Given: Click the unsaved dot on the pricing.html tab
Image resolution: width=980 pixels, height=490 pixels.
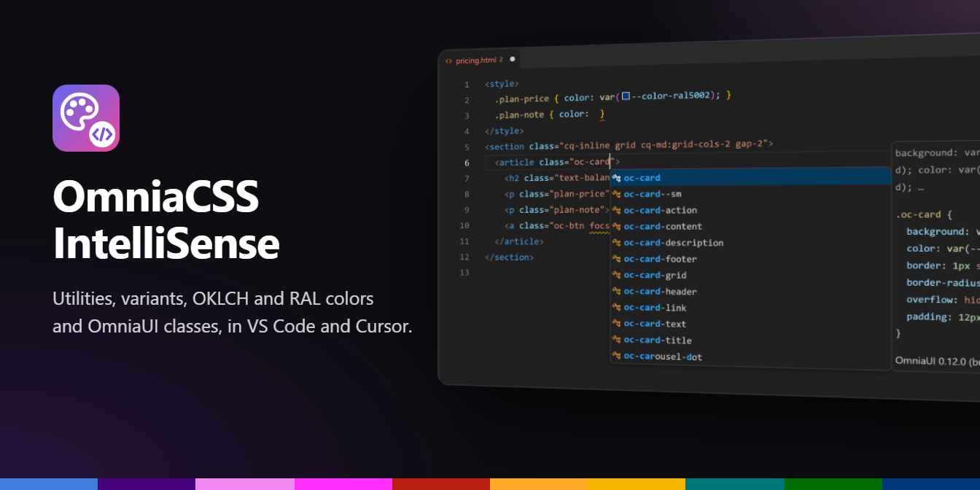Looking at the screenshot, I should (x=512, y=59).
